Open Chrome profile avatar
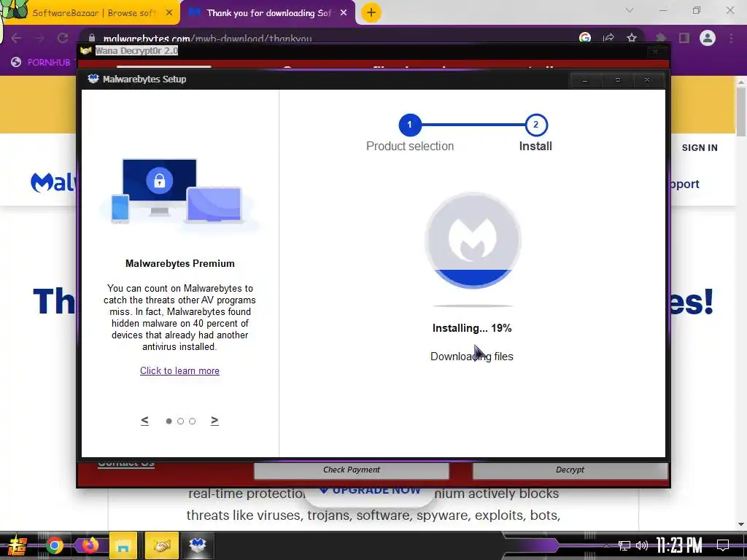The image size is (747, 560). click(x=708, y=38)
